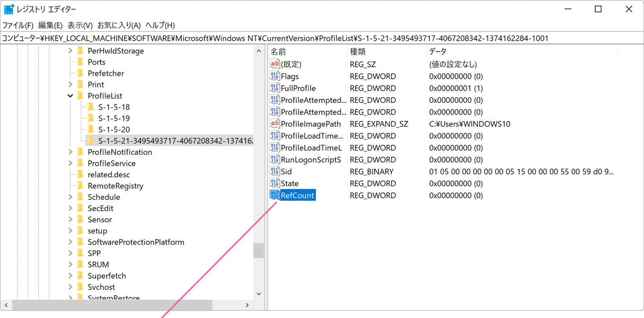Click the S-1-5-18 folder icon
This screenshot has height=318, width=644.
pyautogui.click(x=91, y=107)
